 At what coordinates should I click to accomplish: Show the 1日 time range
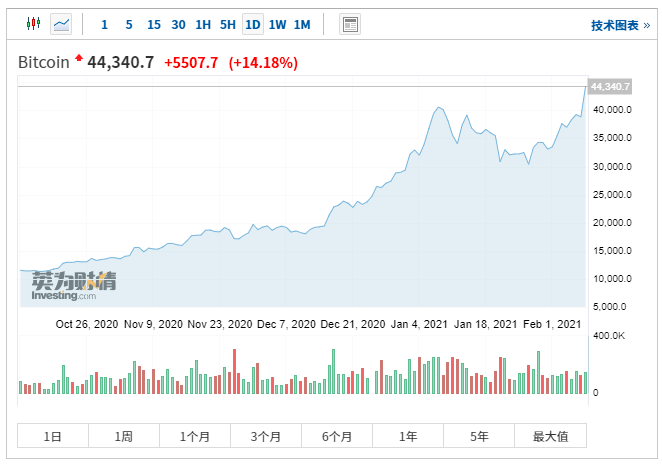(53, 435)
